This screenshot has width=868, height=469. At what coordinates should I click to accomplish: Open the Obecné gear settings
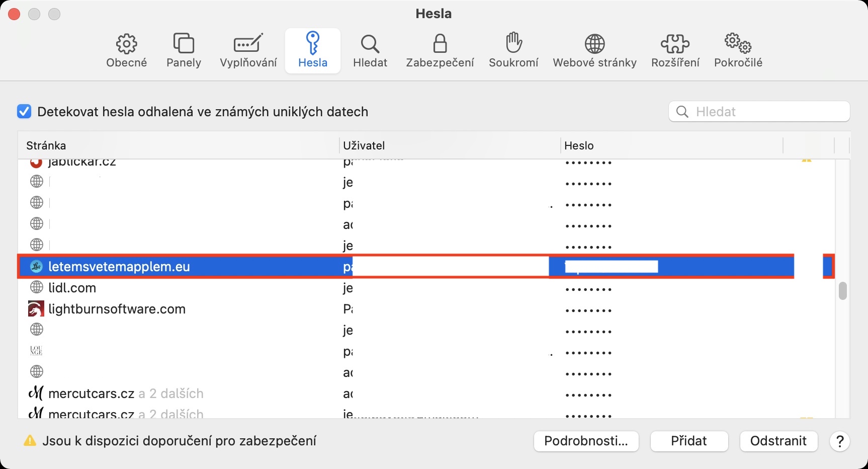click(x=126, y=51)
